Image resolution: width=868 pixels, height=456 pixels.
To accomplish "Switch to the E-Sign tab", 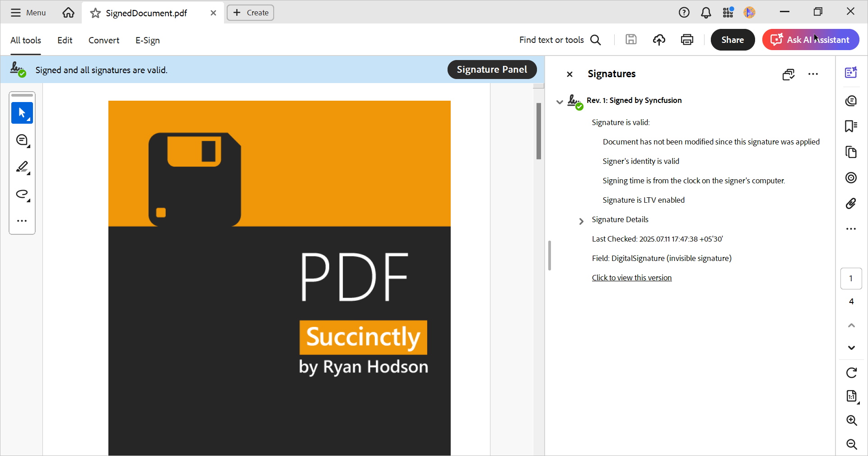I will click(x=147, y=40).
